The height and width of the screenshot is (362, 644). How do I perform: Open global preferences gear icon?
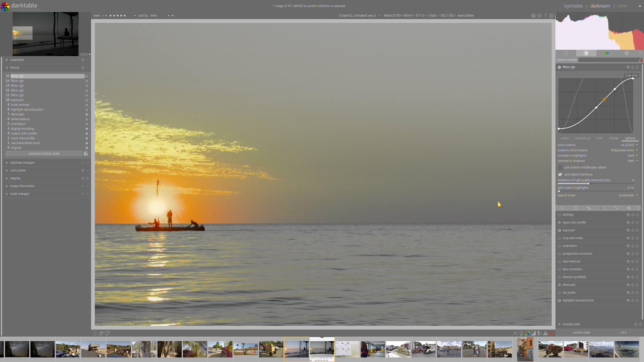pyautogui.click(x=551, y=16)
